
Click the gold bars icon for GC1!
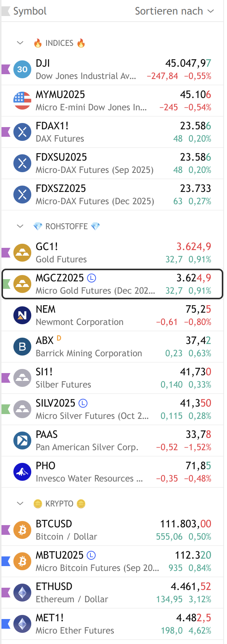click(x=22, y=253)
